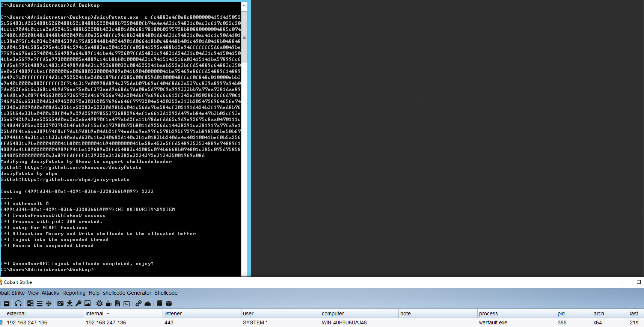This screenshot has width=644, height=327.
Task: Click the command prompt scrollbar thumb
Action: pos(244,37)
